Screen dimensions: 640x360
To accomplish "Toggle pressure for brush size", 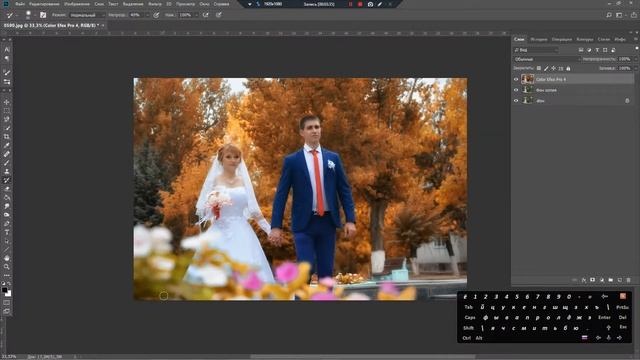I will tap(219, 15).
